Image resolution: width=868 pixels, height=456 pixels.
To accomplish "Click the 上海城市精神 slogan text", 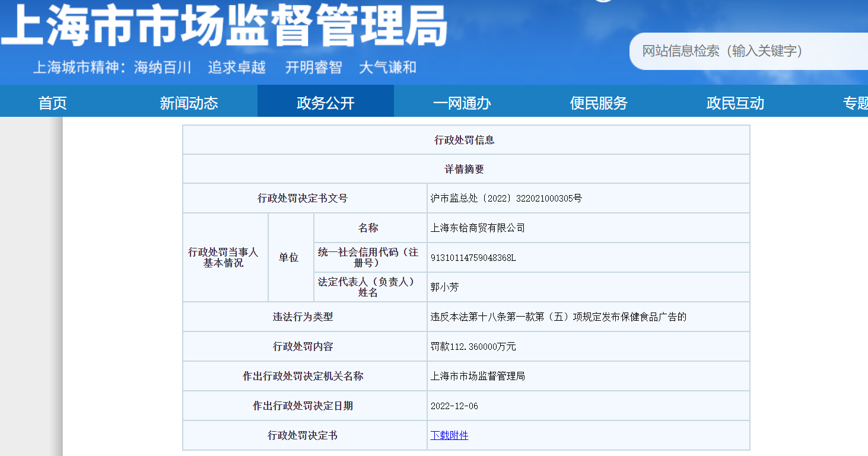I will point(224,68).
